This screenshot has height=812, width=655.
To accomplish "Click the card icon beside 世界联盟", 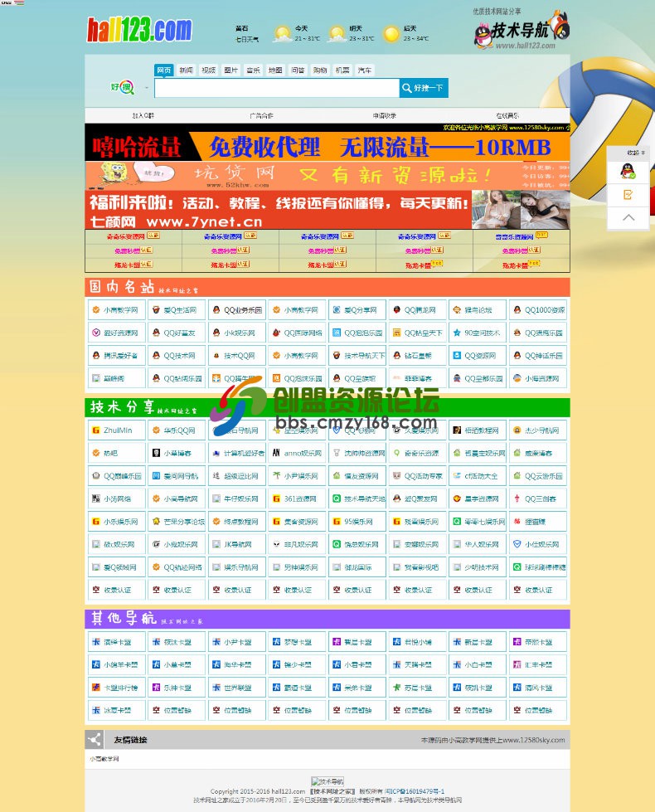I will click(216, 688).
